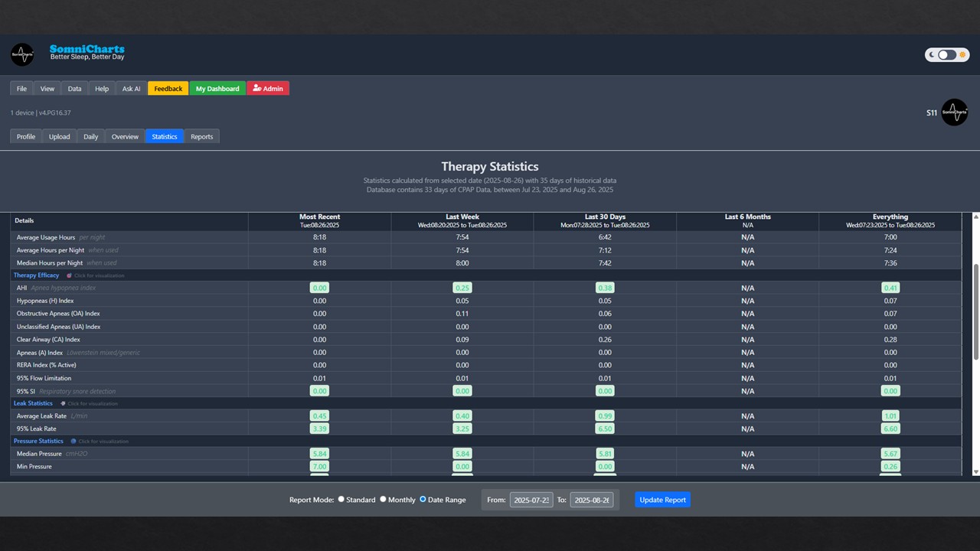Click the Leak Statistics visualization icon
The height and width of the screenshot is (551, 980).
(x=63, y=403)
